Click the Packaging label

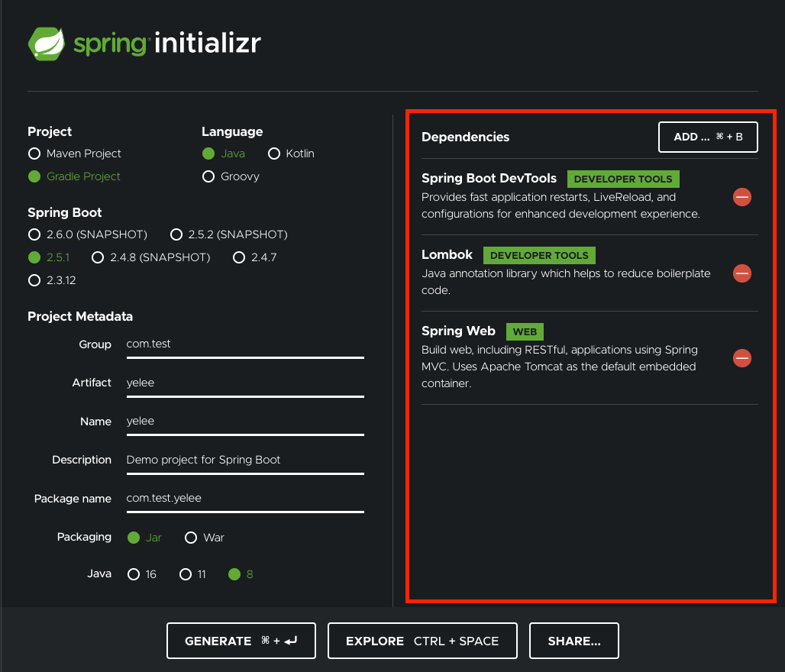84,537
